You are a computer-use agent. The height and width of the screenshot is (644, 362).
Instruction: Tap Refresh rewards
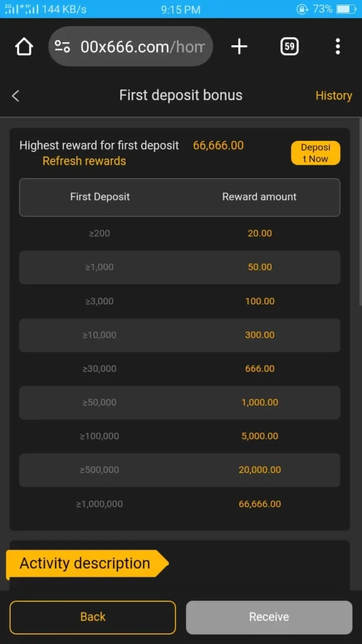tap(84, 161)
